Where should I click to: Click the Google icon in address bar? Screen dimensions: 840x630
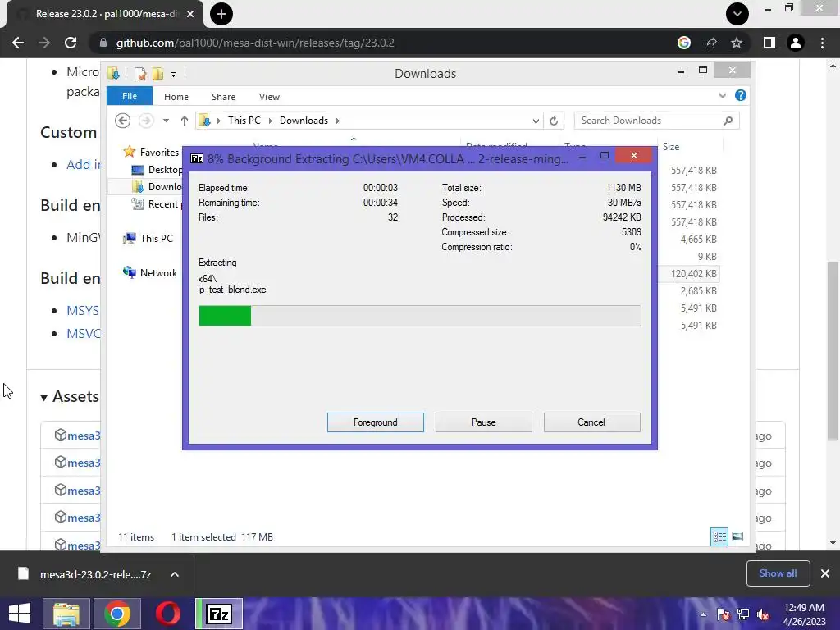(x=683, y=43)
